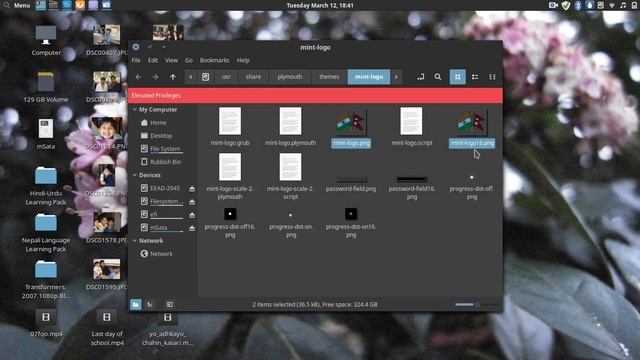The width and height of the screenshot is (640, 360).
Task: Open Home in the sidebar
Action: coord(158,122)
